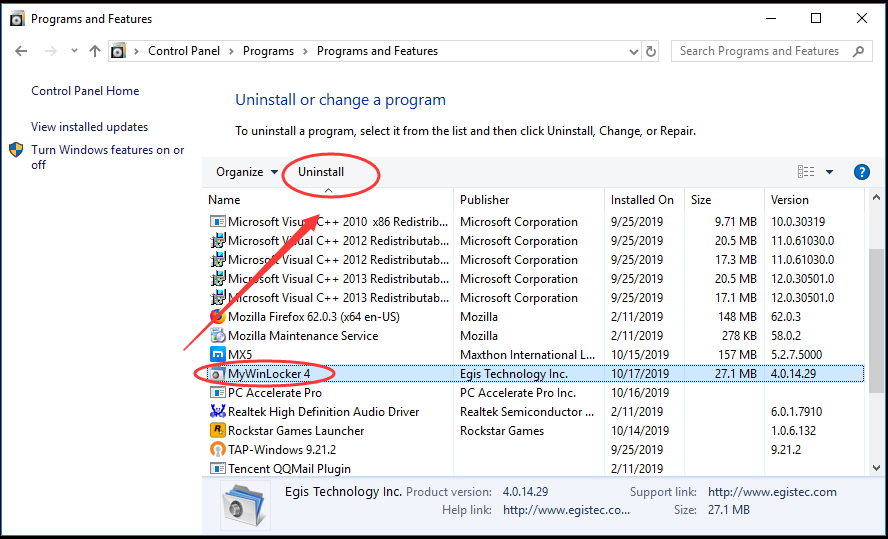The image size is (888, 539).
Task: Click the 148 MB size cell
Action: (x=736, y=316)
